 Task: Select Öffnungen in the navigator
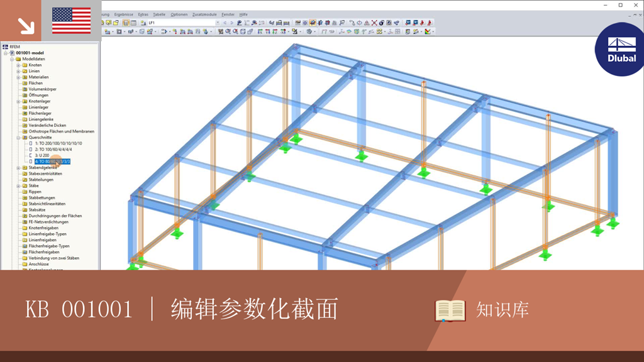[x=38, y=96]
